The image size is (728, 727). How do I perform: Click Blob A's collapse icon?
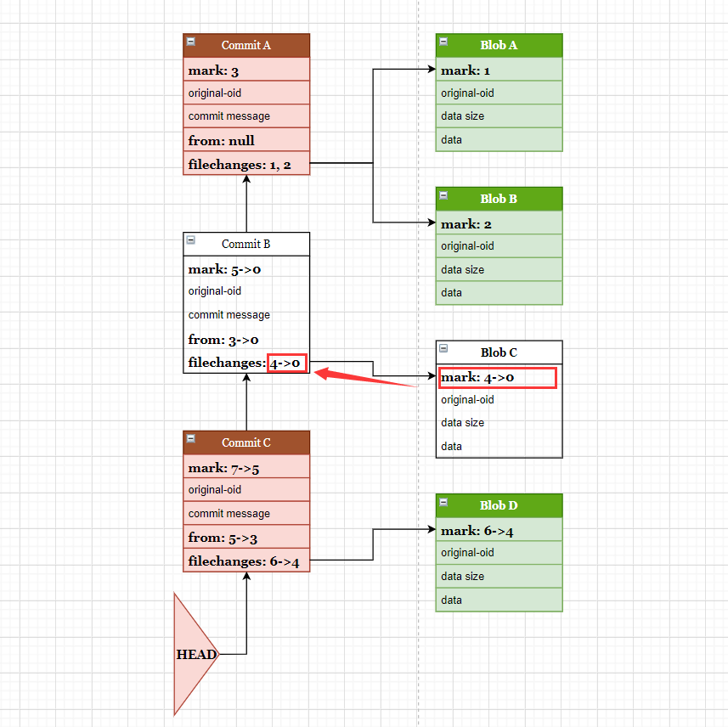(443, 41)
